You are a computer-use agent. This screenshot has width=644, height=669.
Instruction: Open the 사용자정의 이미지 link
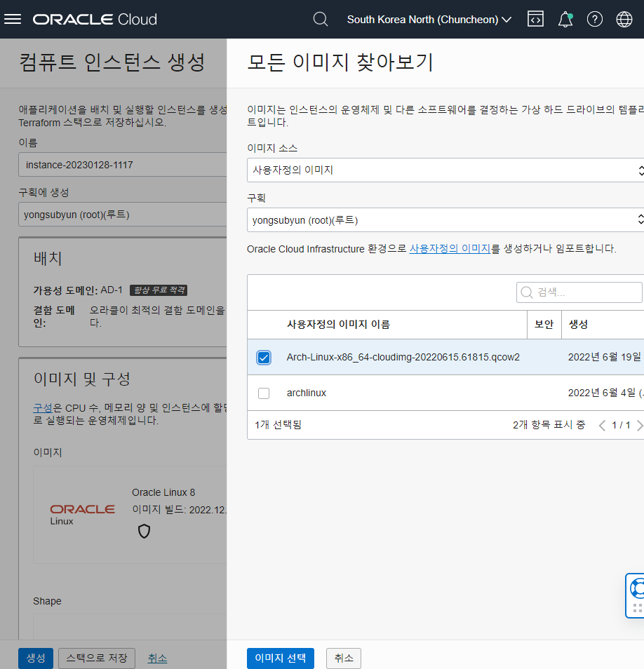(x=450, y=249)
